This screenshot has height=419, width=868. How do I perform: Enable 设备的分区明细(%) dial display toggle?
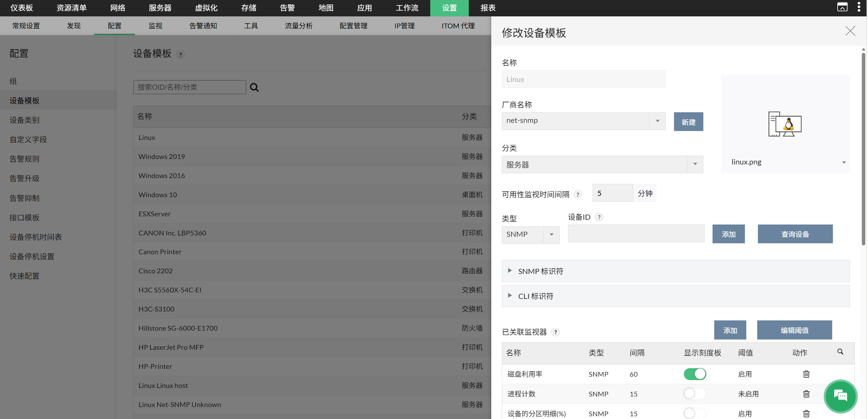pyautogui.click(x=695, y=414)
